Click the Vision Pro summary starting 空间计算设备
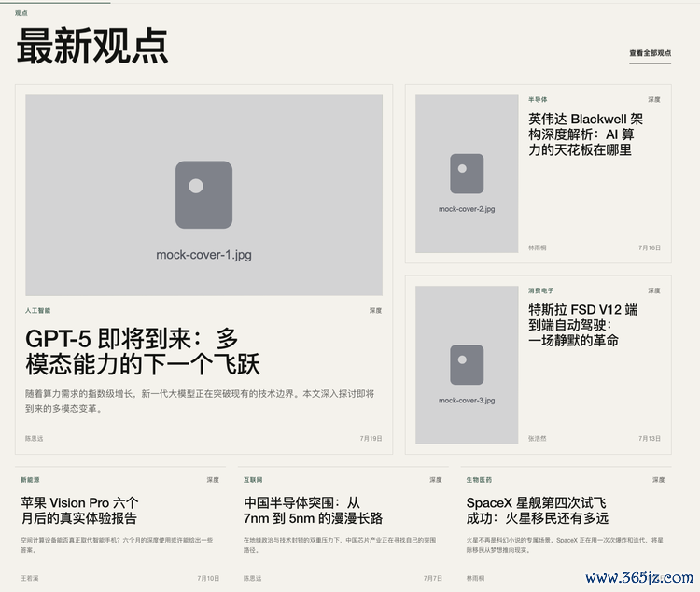The width and height of the screenshot is (700, 592). [x=117, y=545]
